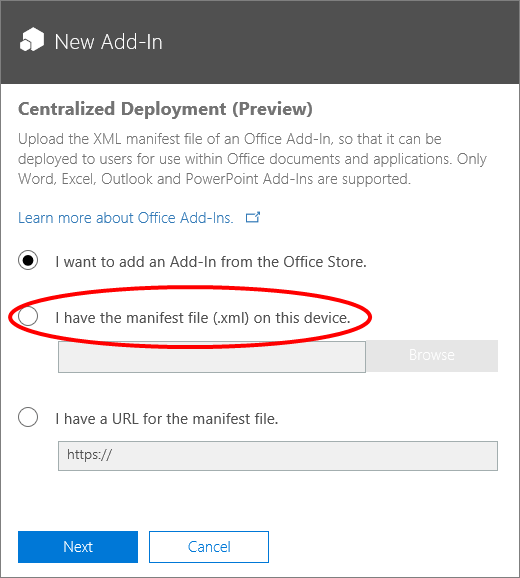Click the 'New Add-In' title text
This screenshot has height=578, width=520.
click(x=108, y=42)
